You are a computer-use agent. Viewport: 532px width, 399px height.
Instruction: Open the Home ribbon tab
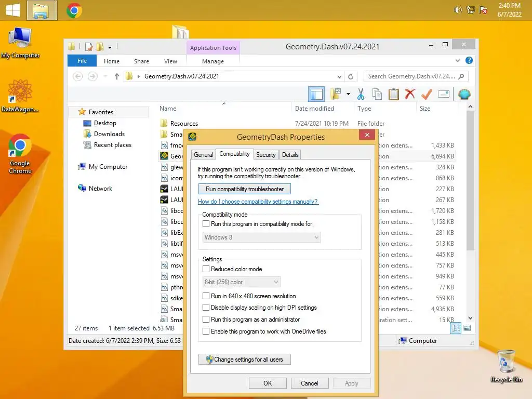[x=112, y=61]
